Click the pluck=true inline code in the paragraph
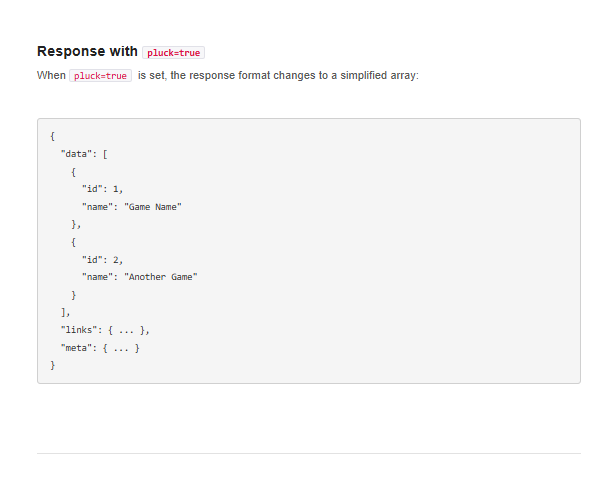The width and height of the screenshot is (615, 487). pyautogui.click(x=100, y=76)
